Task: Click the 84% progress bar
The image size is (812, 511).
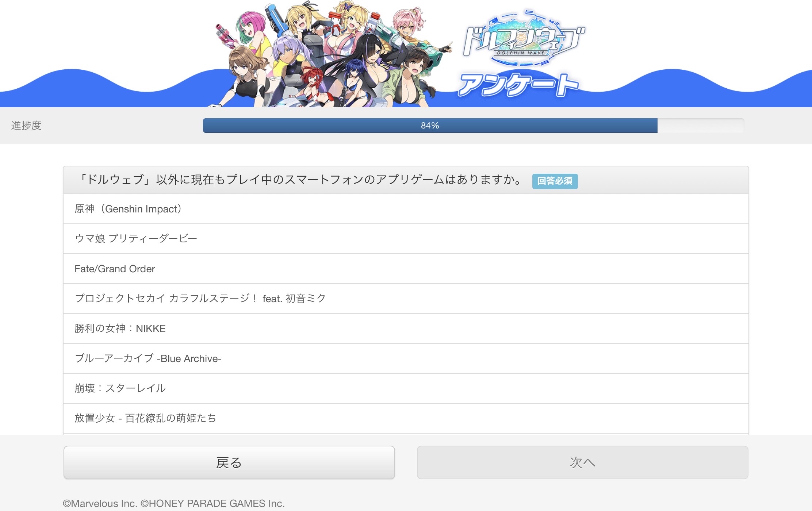Action: 473,126
